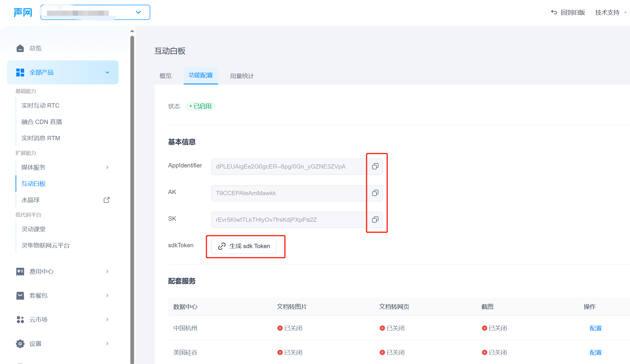Copy the AppIdentifier value
630x364 pixels.
375,167
